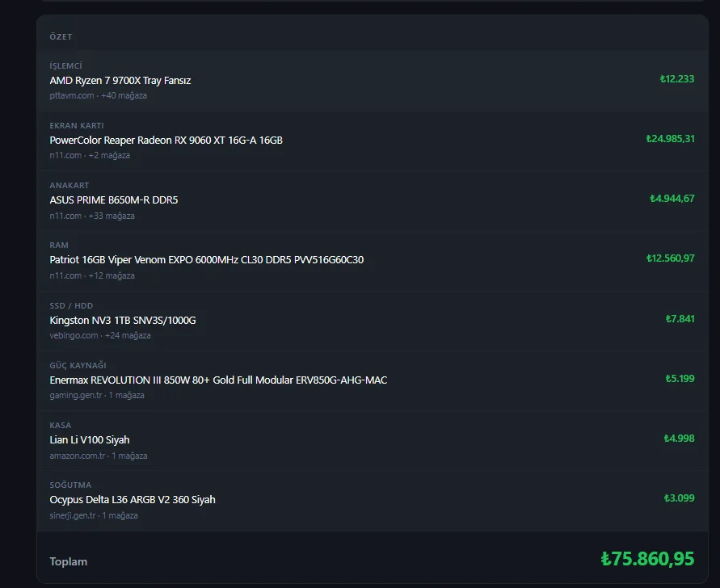The width and height of the screenshot is (720, 588).
Task: Click the vebingo.com store link
Action: point(74,335)
